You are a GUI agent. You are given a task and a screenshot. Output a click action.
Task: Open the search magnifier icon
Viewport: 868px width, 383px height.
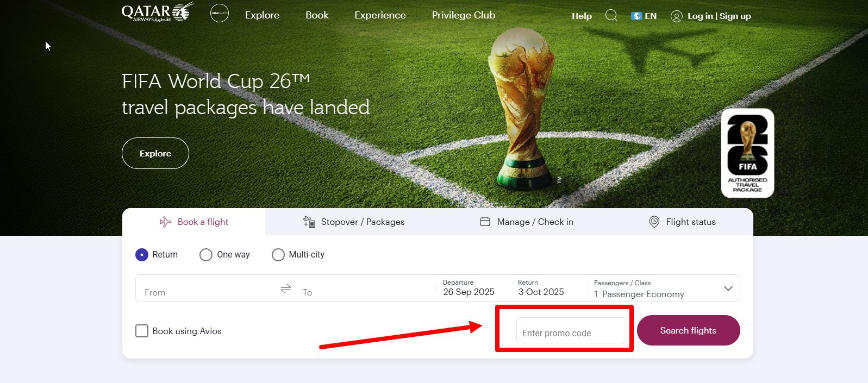click(x=611, y=15)
